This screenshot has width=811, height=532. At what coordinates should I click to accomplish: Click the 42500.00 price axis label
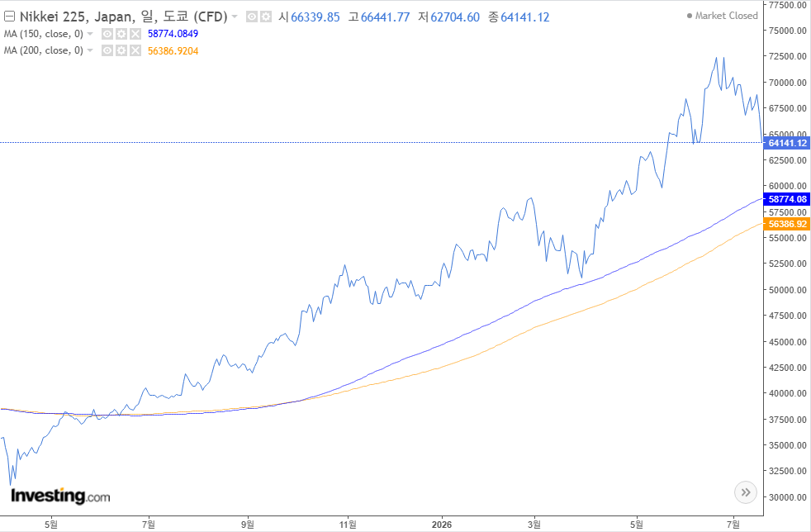point(787,368)
